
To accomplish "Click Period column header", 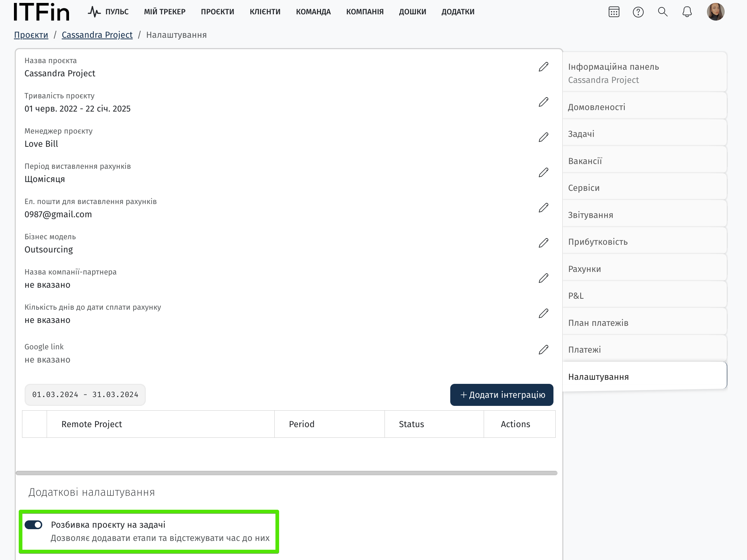I will pos(329,424).
